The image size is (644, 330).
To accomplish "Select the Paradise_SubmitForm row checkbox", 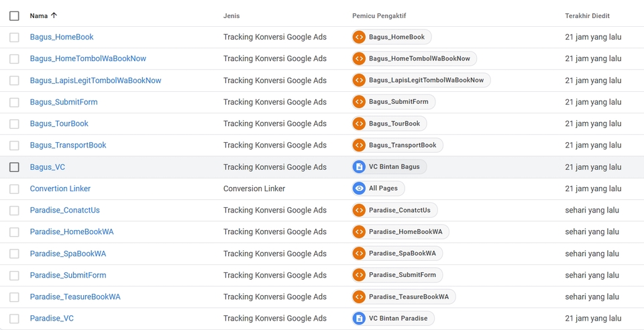I will 14,276.
